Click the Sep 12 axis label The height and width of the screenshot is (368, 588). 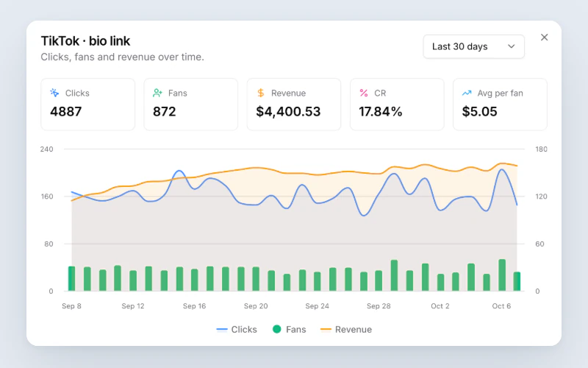point(133,306)
